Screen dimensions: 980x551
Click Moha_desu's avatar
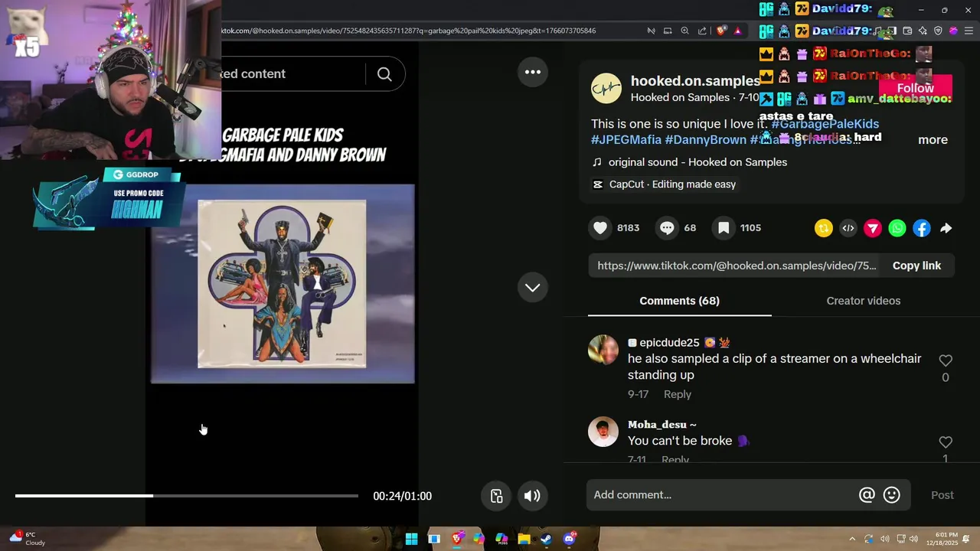(x=603, y=432)
